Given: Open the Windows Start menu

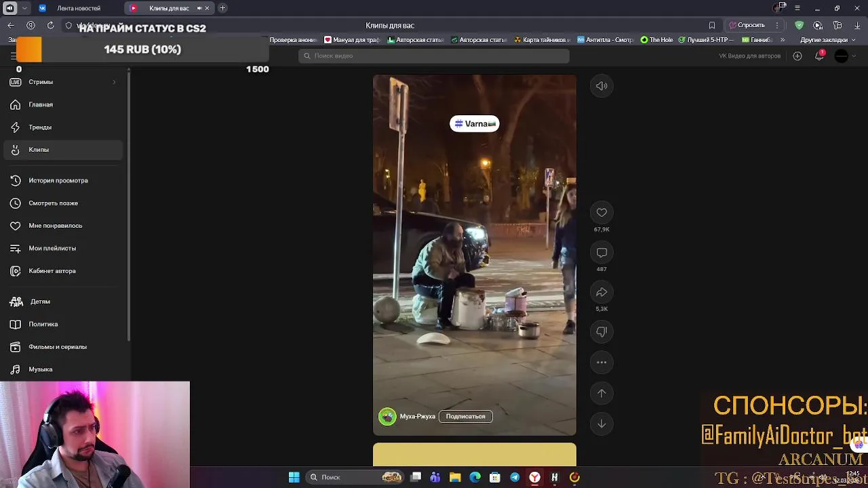Looking at the screenshot, I should tap(294, 477).
